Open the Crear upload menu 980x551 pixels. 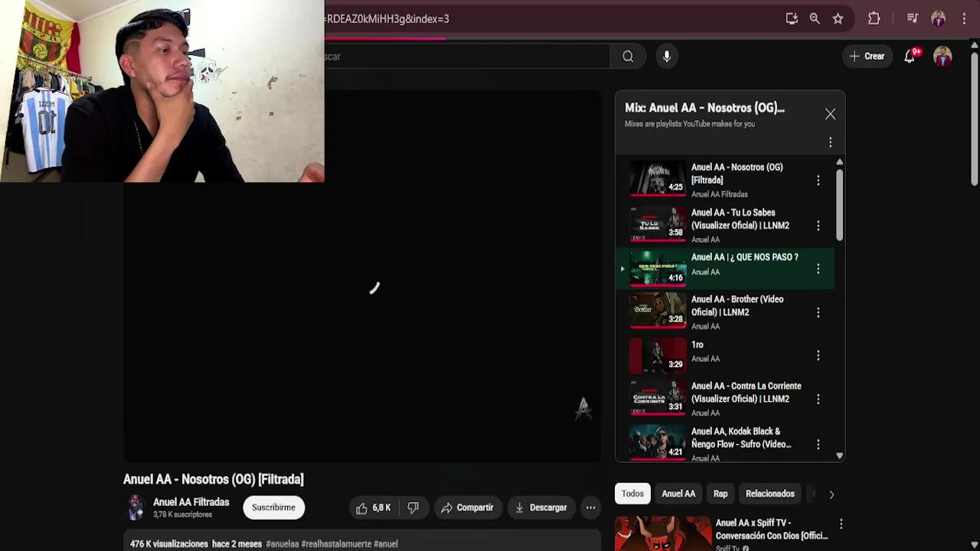click(867, 56)
